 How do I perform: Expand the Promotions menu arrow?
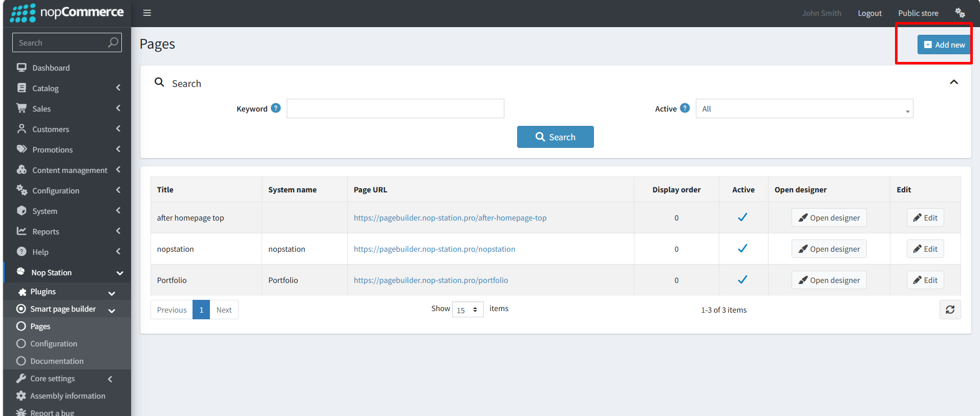point(118,149)
